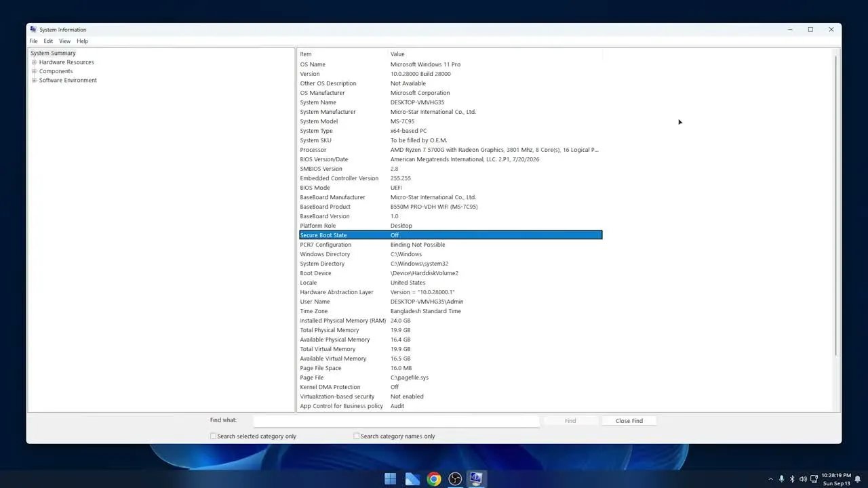Click the System Information taskbar icon

click(x=476, y=479)
